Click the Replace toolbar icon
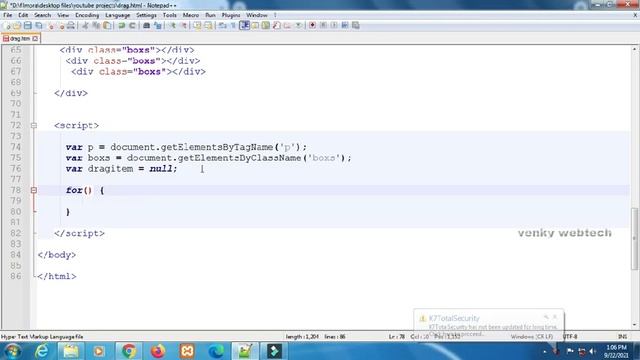The width and height of the screenshot is (640, 360). click(x=158, y=26)
